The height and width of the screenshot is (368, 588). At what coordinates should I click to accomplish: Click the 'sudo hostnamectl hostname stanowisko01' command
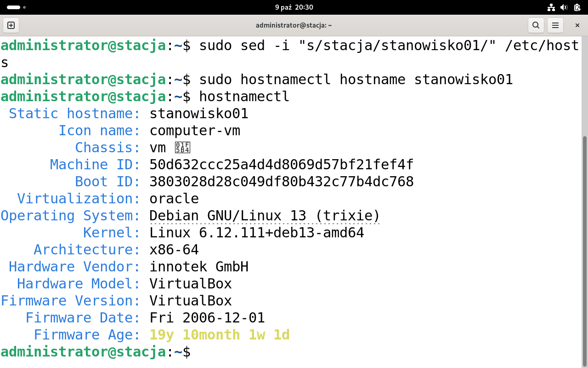pyautogui.click(x=356, y=80)
